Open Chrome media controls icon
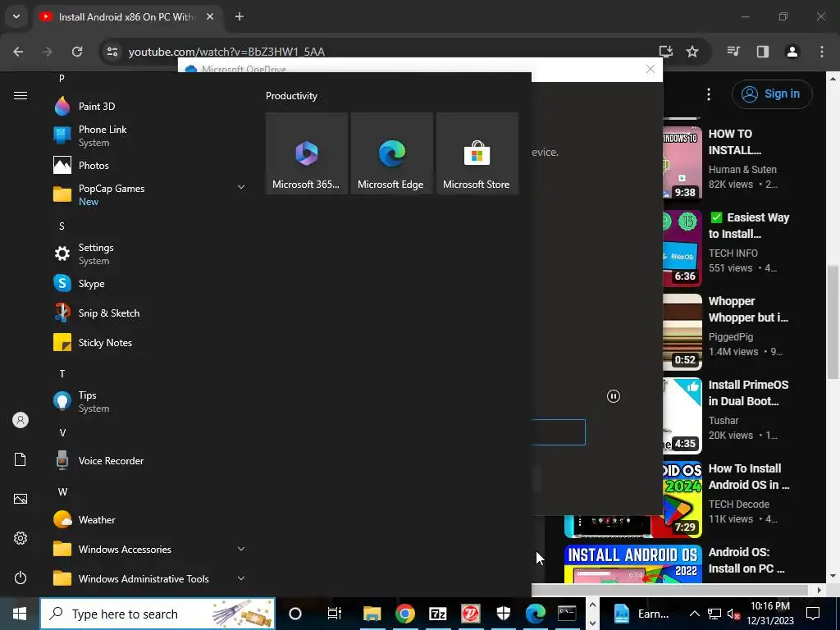The width and height of the screenshot is (840, 630). point(733,52)
